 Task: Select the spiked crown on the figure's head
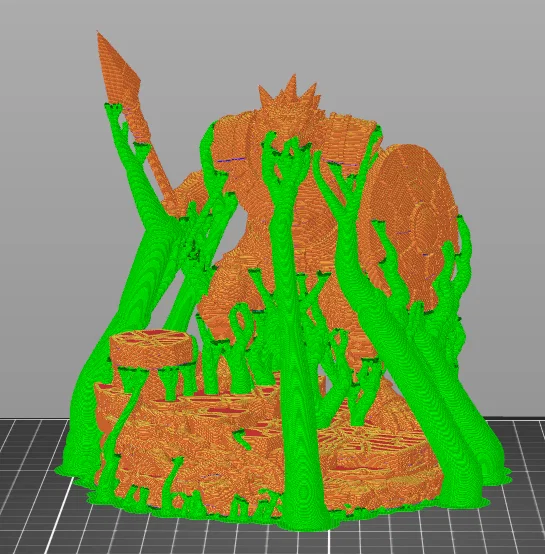click(x=291, y=93)
